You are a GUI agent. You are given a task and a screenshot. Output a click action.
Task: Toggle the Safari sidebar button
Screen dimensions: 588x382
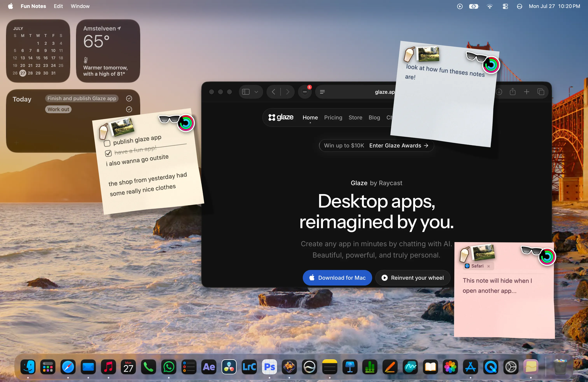[x=246, y=92]
